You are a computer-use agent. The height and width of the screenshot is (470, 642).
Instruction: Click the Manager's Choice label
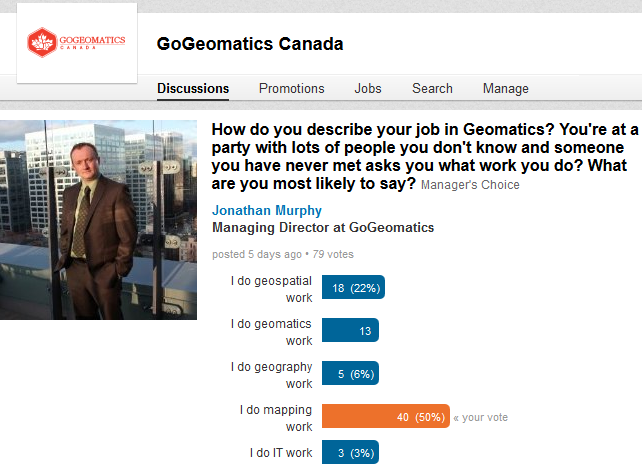click(x=470, y=185)
